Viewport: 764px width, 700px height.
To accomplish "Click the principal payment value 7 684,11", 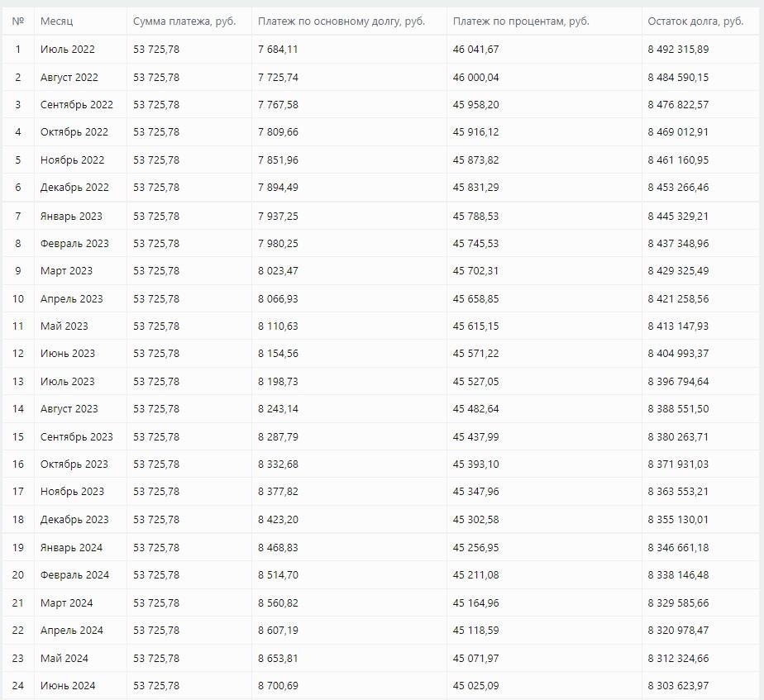I will (278, 50).
